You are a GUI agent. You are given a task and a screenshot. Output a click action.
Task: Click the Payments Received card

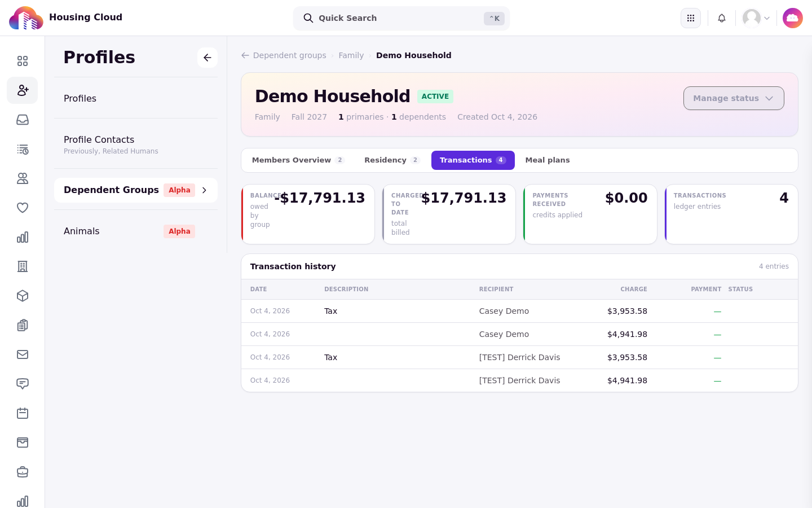point(590,214)
